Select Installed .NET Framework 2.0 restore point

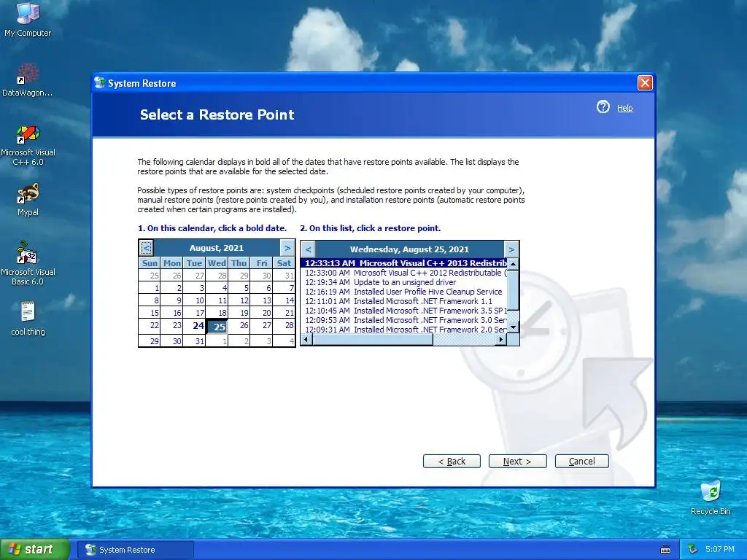[404, 330]
